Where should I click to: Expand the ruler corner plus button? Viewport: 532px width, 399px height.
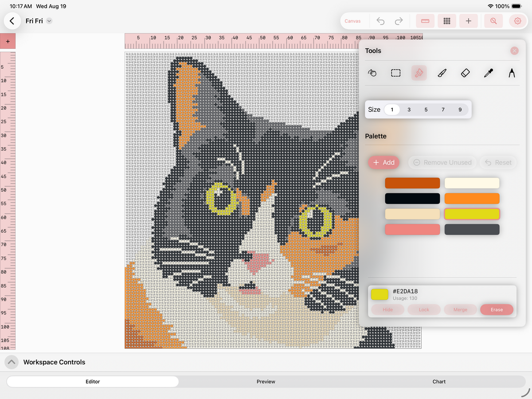pos(8,41)
